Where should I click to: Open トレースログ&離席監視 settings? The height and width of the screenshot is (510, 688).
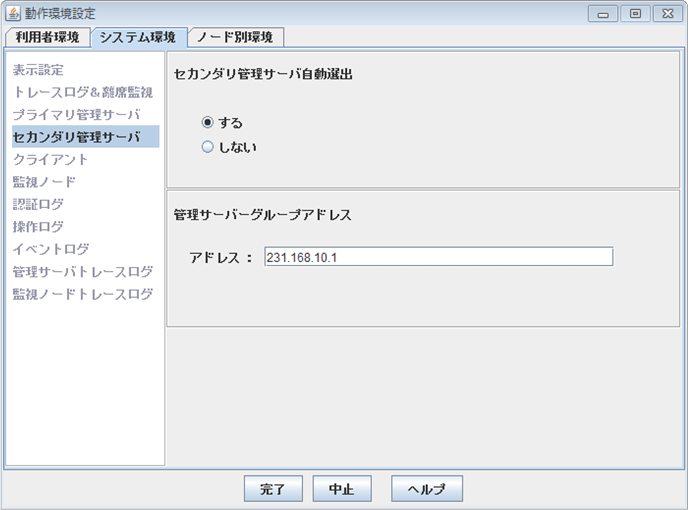[x=83, y=92]
